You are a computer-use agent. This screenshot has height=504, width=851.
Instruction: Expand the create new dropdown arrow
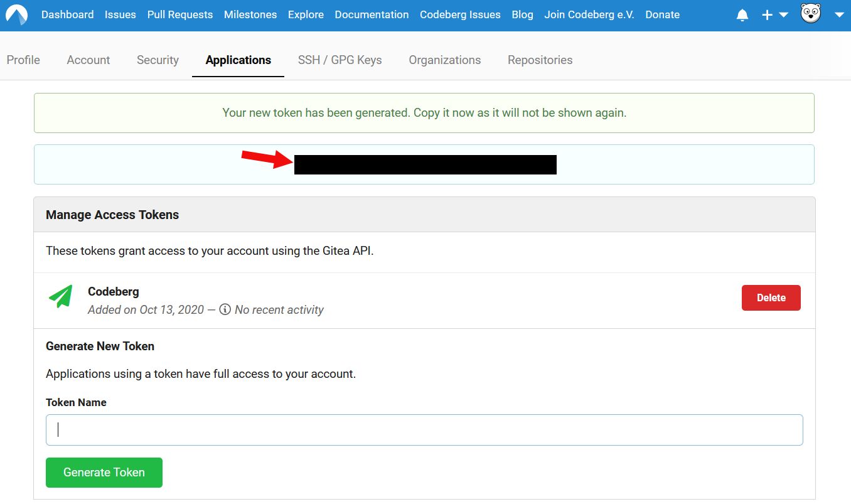[x=783, y=15]
